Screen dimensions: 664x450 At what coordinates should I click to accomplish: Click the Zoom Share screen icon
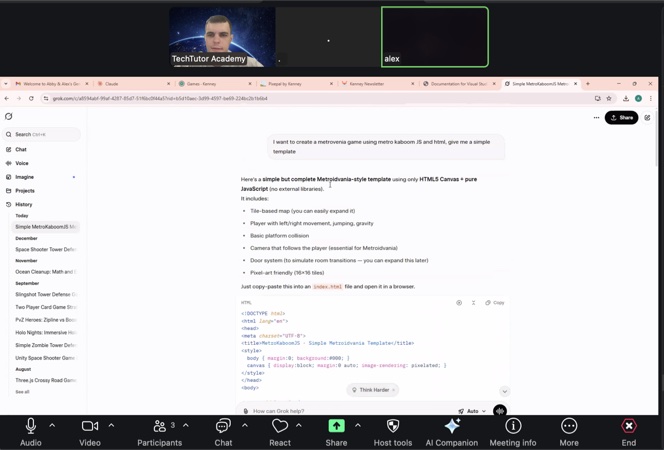pyautogui.click(x=336, y=426)
